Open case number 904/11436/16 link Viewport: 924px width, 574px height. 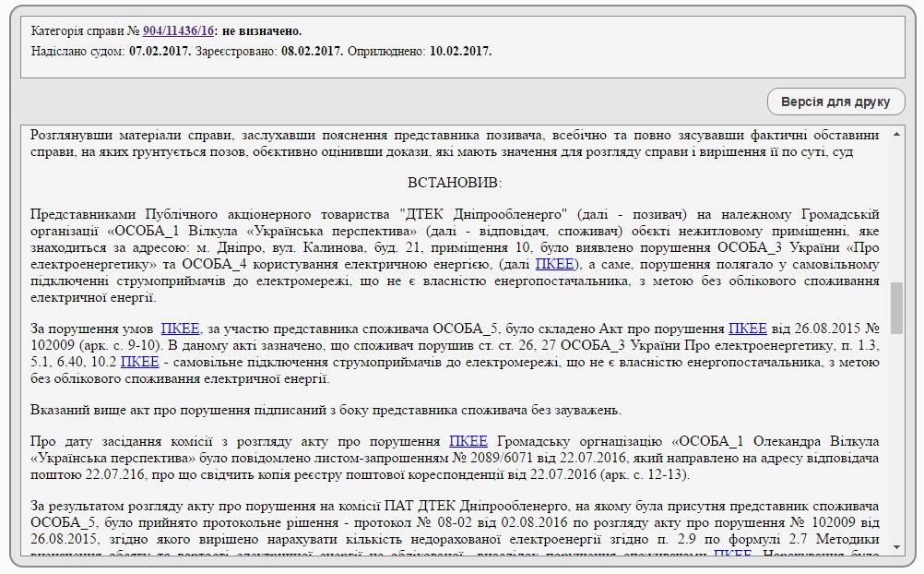click(x=178, y=31)
